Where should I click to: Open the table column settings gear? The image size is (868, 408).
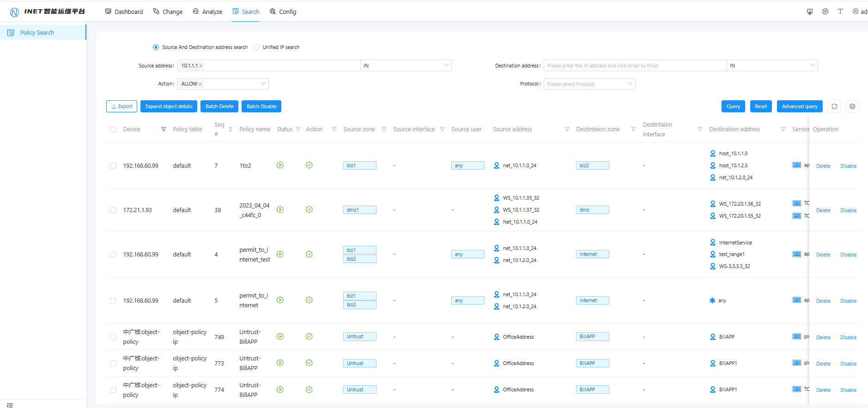coord(852,106)
